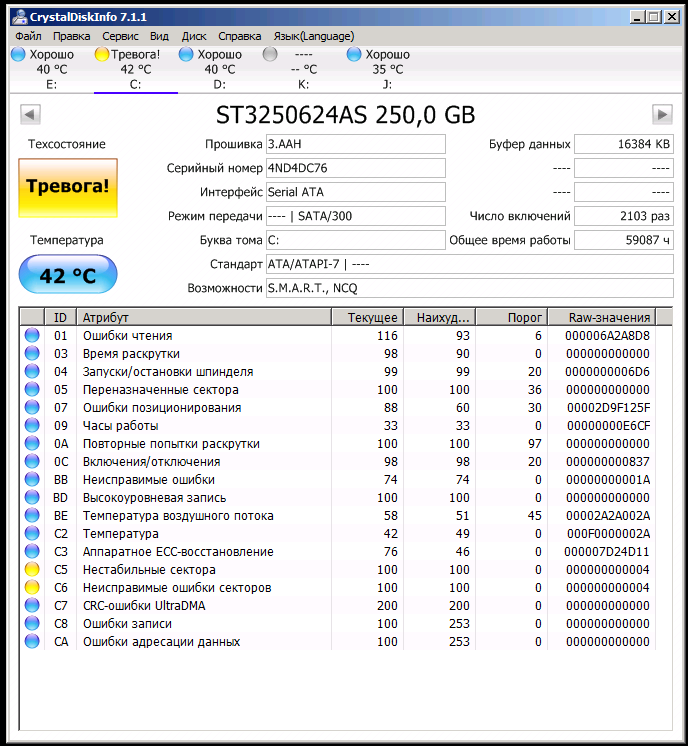688x746 pixels.
Task: Click yellow orb for Нестабильные сектора
Action: pos(32,569)
